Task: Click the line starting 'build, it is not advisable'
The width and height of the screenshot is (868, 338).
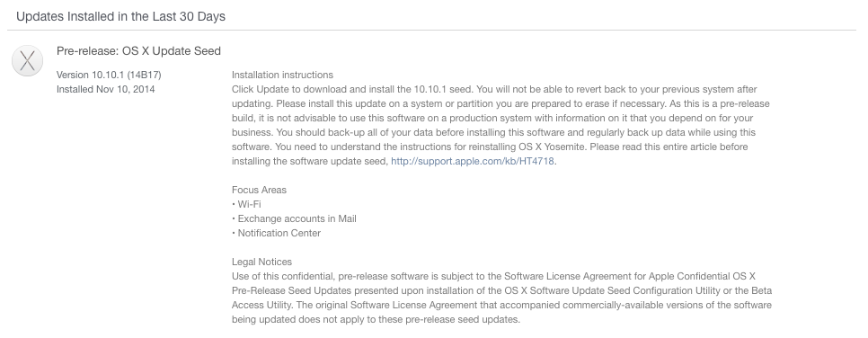Action: pyautogui.click(x=492, y=118)
